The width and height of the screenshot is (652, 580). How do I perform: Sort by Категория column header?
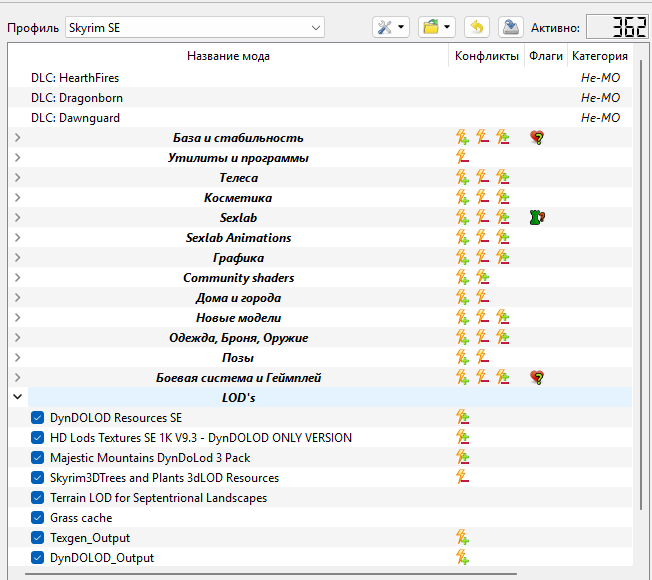click(600, 56)
